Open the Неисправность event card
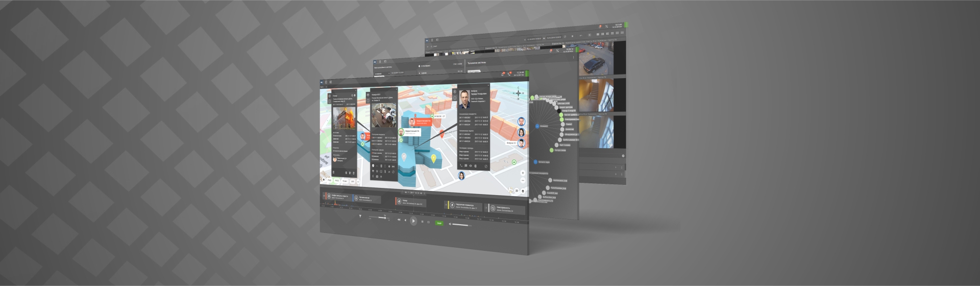Viewport: 980px width, 286px height. pos(505,209)
